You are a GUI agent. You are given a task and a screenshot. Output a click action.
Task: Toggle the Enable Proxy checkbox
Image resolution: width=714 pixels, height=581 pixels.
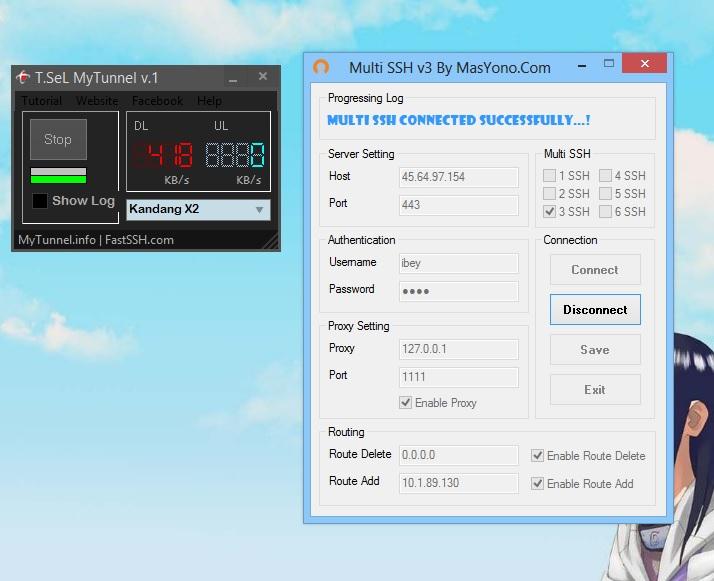[405, 403]
